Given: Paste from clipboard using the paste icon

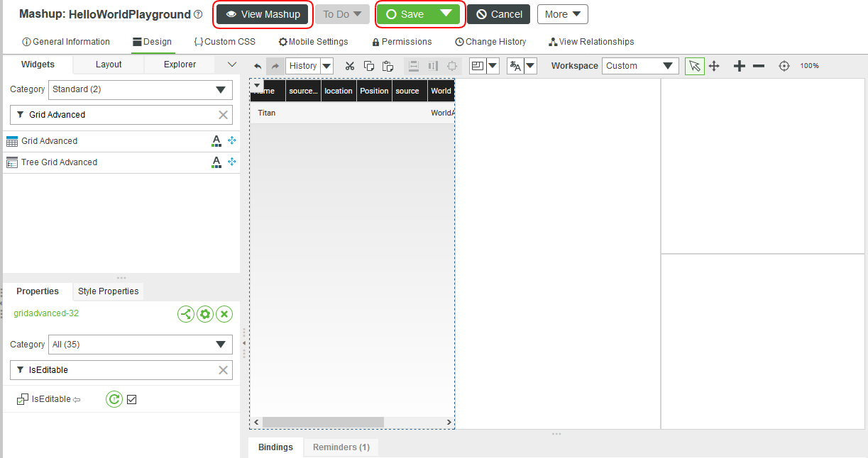Looking at the screenshot, I should [388, 65].
